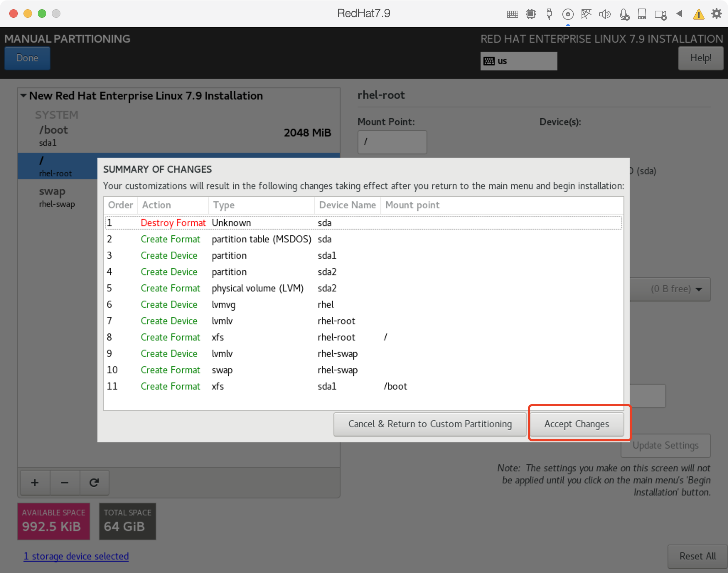Open the volume group 0 B free dropdown

(675, 289)
